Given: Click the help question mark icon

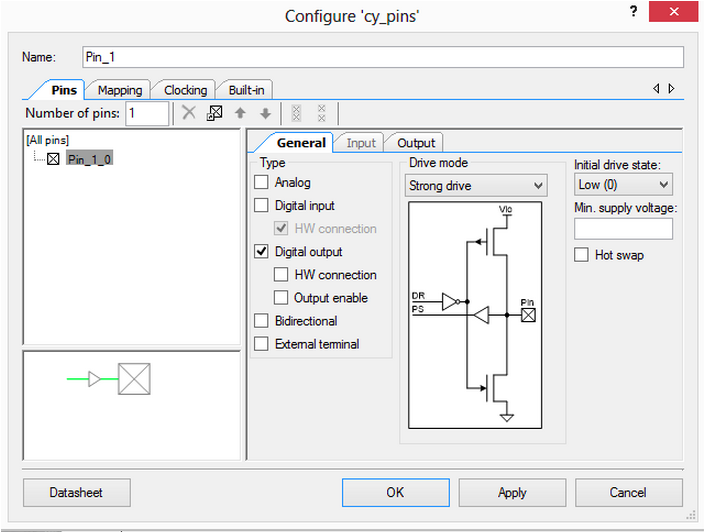Looking at the screenshot, I should pyautogui.click(x=633, y=12).
